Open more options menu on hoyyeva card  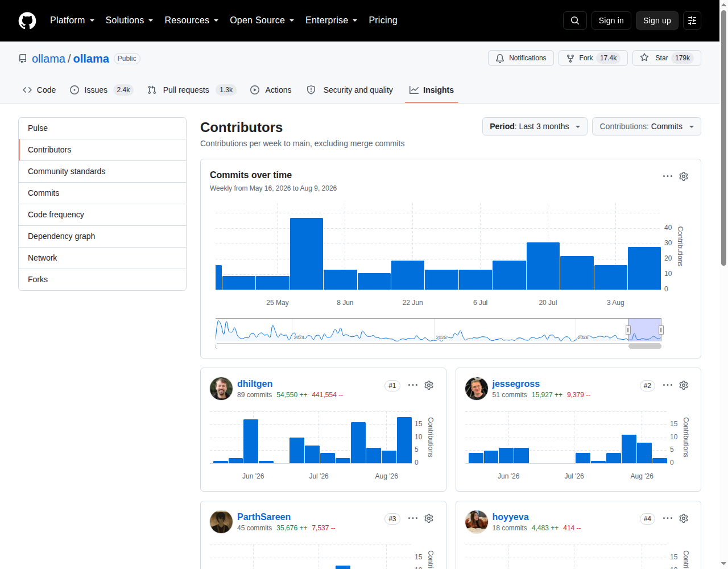(668, 518)
